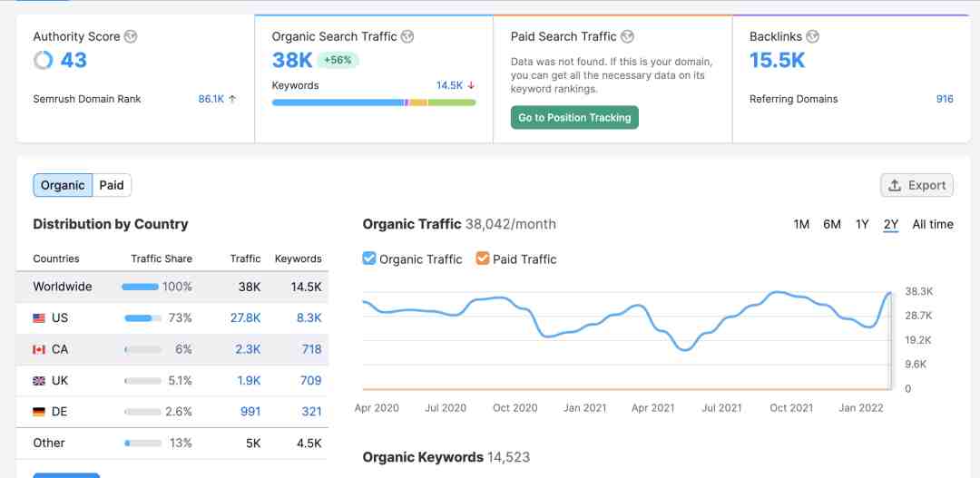The image size is (980, 478).
Task: Select the All time range
Action: (933, 224)
